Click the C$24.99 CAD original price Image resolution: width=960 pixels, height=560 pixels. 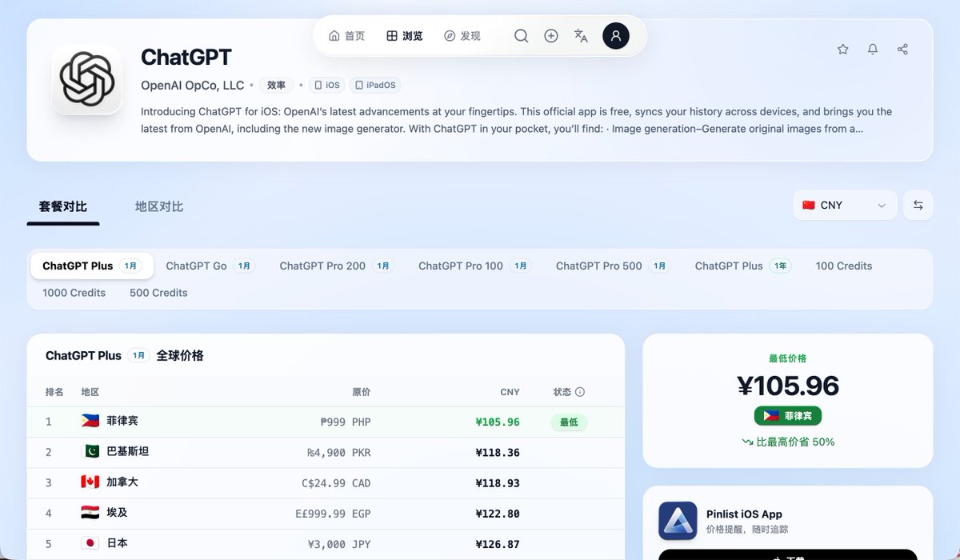[x=336, y=483]
